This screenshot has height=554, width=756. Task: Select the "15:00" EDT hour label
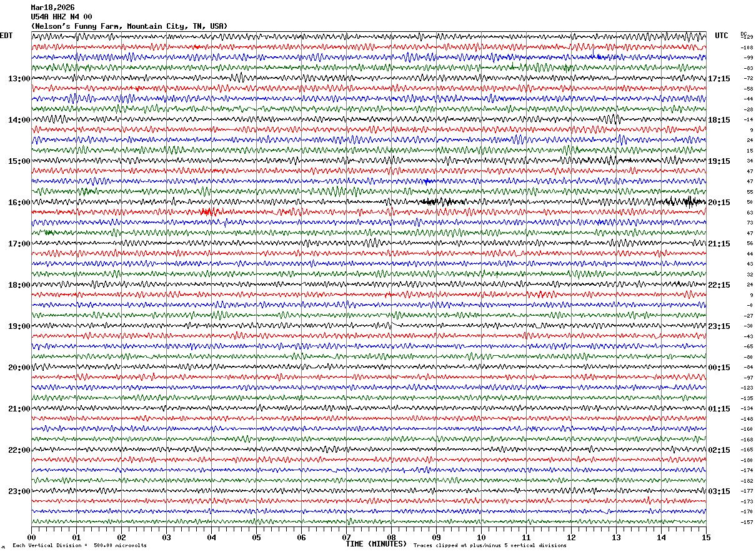point(19,161)
